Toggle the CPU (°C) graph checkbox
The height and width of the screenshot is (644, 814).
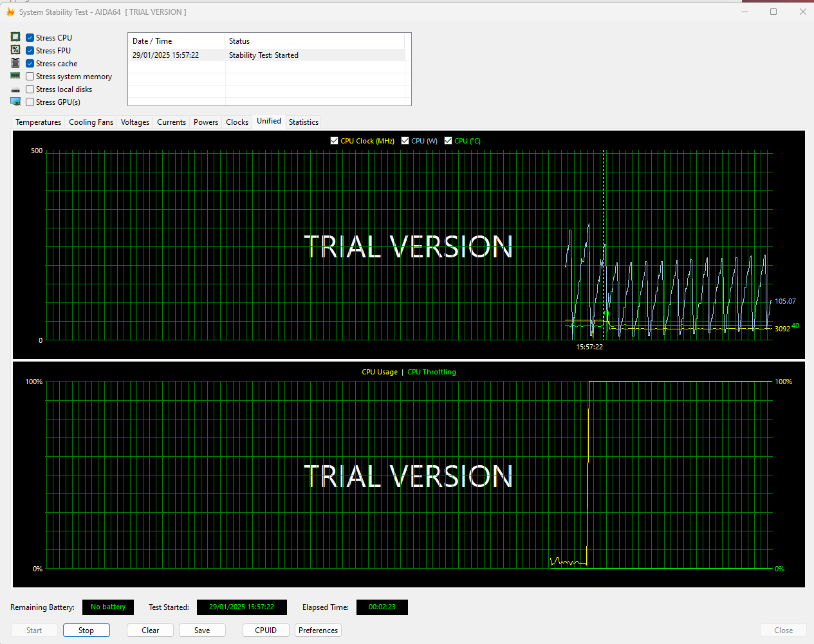click(x=448, y=140)
